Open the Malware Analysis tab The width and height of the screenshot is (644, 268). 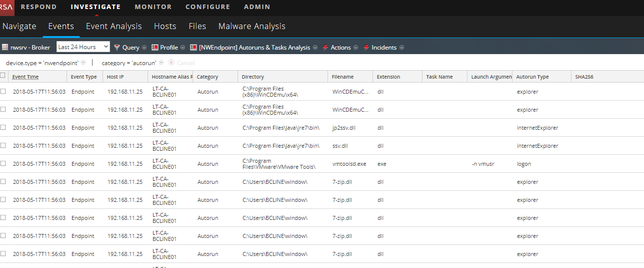click(251, 27)
